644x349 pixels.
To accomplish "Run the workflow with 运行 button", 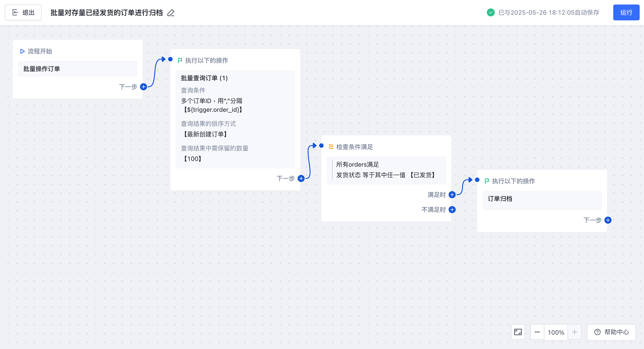I will pos(626,12).
